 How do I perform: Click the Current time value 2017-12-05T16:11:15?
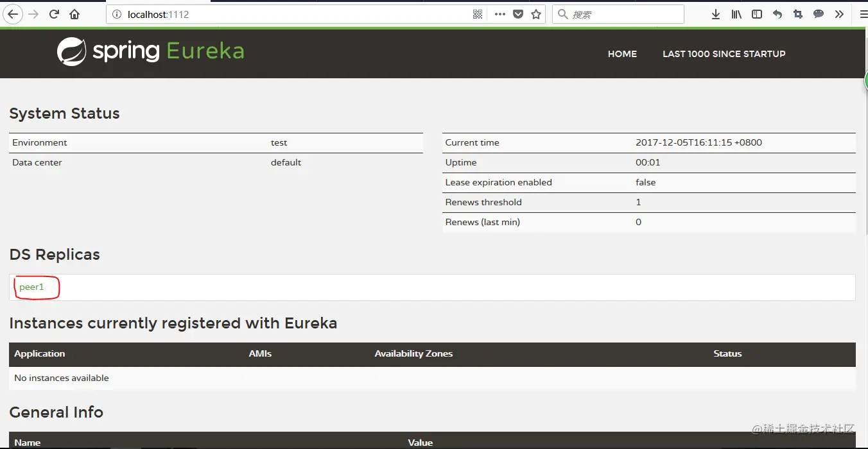(x=699, y=142)
